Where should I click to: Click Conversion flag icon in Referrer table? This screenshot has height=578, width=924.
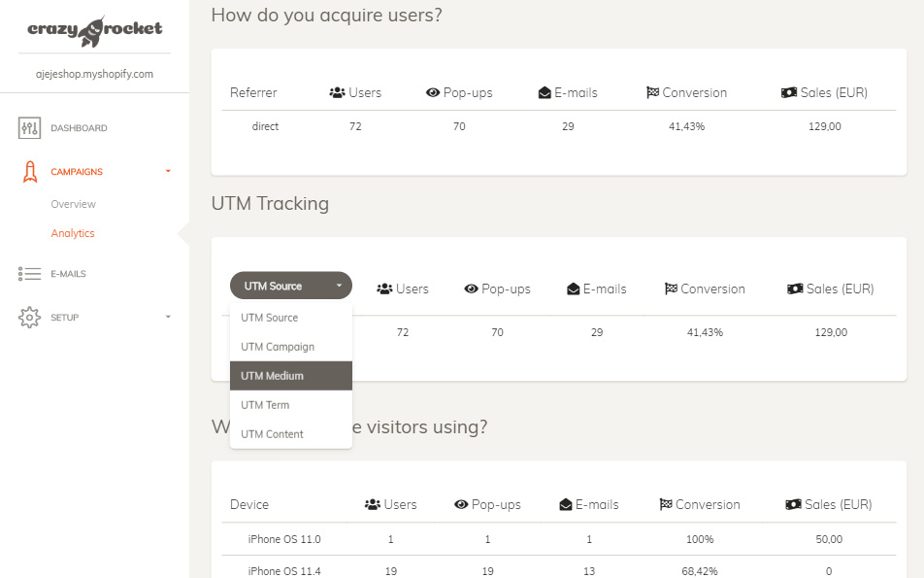coord(652,92)
